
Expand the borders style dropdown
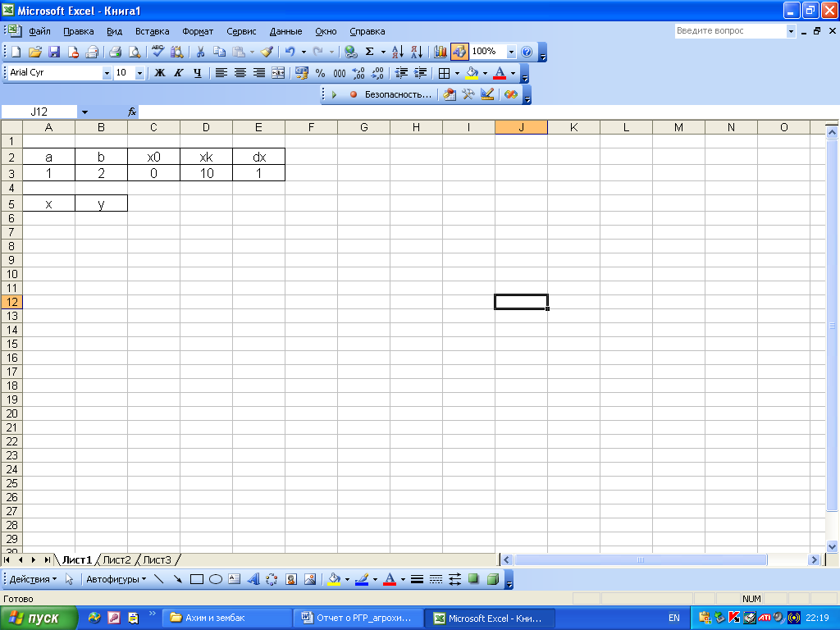tap(457, 73)
